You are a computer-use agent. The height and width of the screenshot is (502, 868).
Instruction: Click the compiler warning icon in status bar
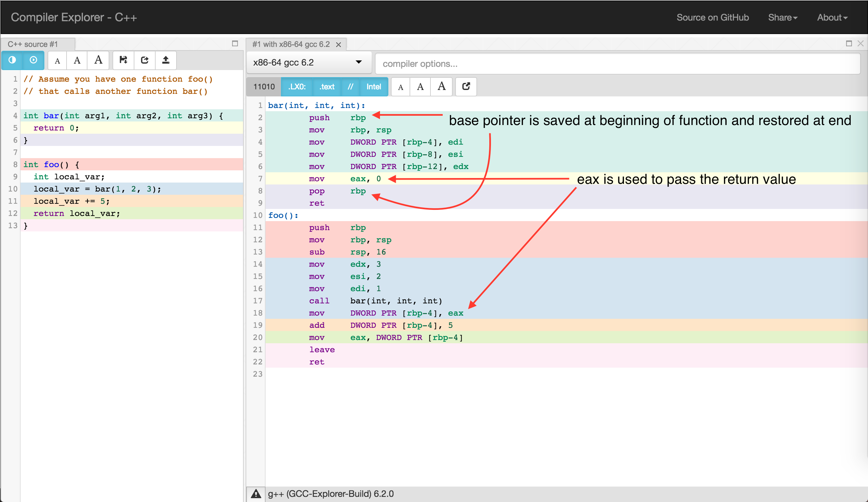coord(255,494)
